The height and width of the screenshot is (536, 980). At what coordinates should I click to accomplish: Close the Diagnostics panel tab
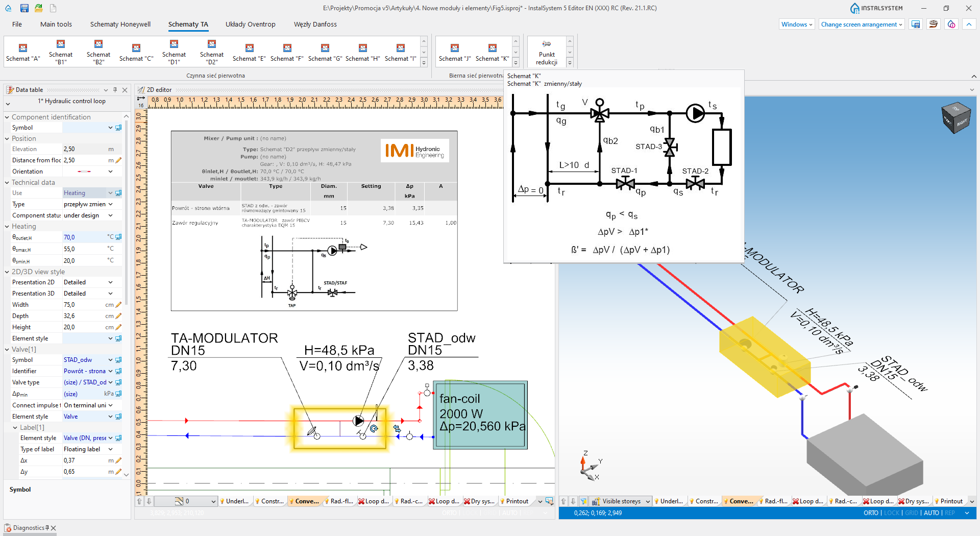point(54,528)
